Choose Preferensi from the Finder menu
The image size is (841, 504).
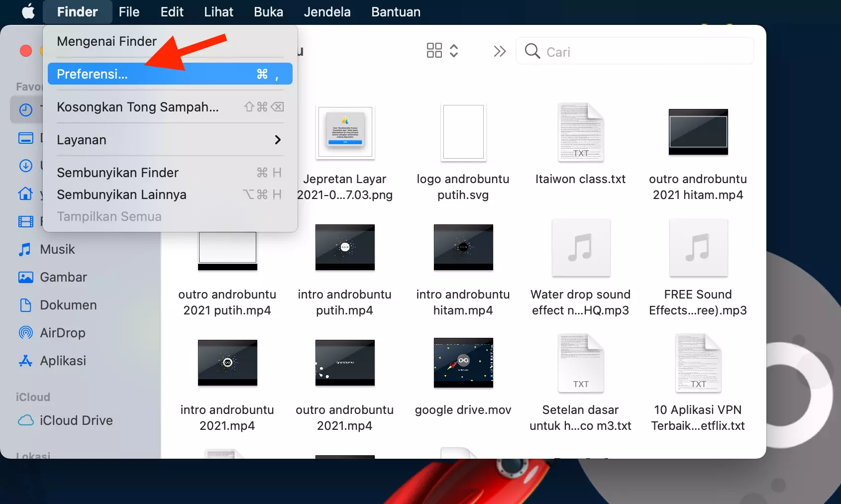click(93, 74)
